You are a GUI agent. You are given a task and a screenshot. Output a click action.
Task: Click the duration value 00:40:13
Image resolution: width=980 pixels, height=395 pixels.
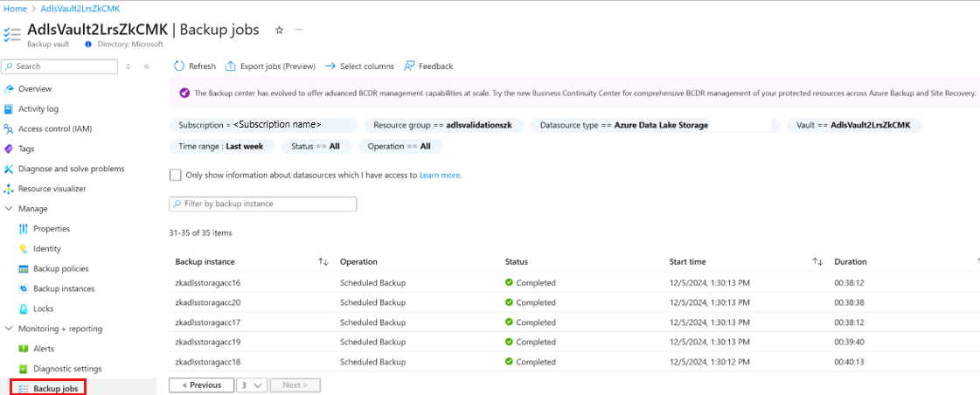coord(849,362)
